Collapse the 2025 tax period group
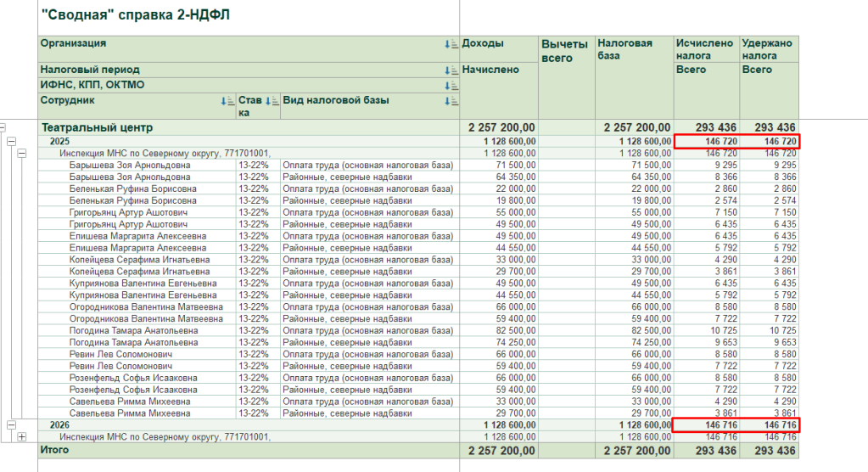This screenshot has width=868, height=472. [x=11, y=141]
